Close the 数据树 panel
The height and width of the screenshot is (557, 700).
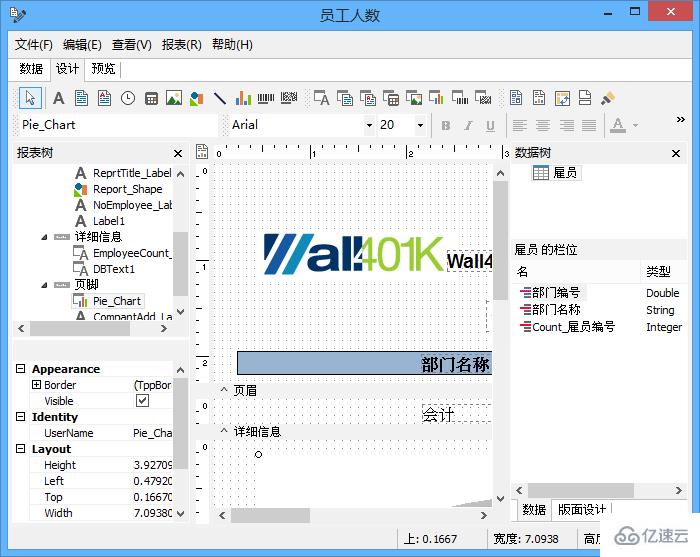(676, 153)
